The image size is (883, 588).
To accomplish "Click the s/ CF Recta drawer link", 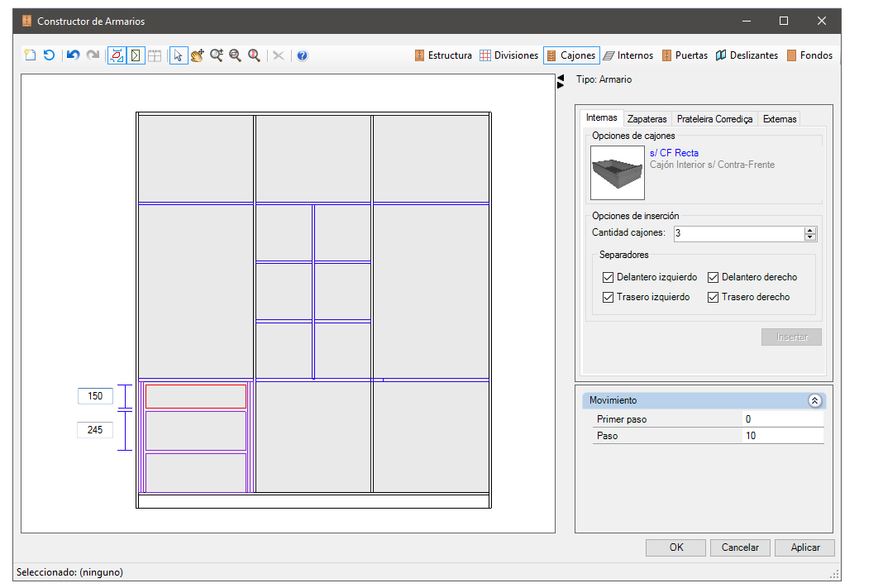I will click(x=674, y=153).
